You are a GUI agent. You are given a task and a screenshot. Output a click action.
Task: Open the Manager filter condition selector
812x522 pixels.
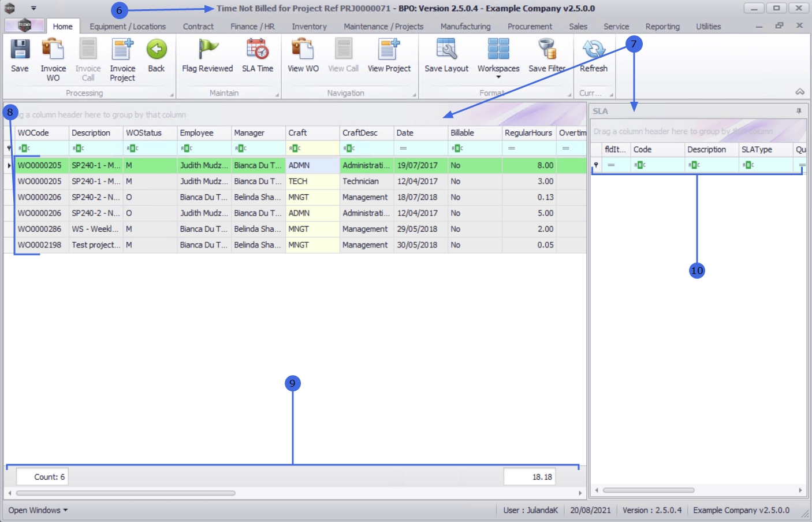pos(240,149)
